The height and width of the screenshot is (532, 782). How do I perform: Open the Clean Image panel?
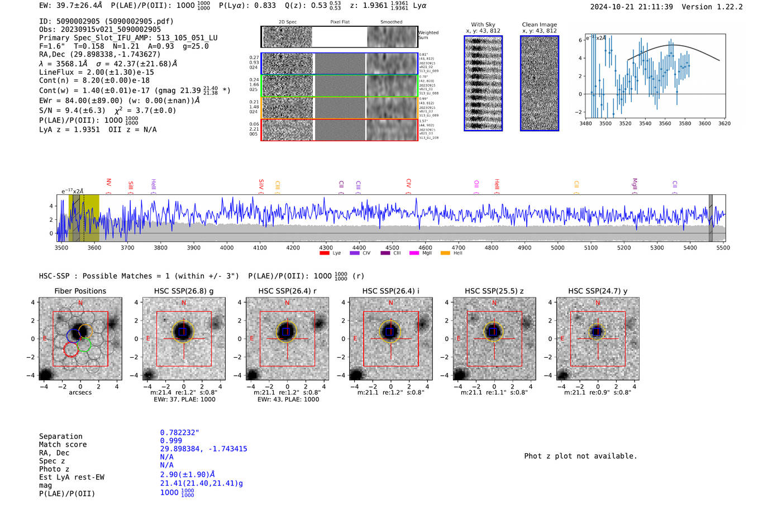pyautogui.click(x=540, y=83)
